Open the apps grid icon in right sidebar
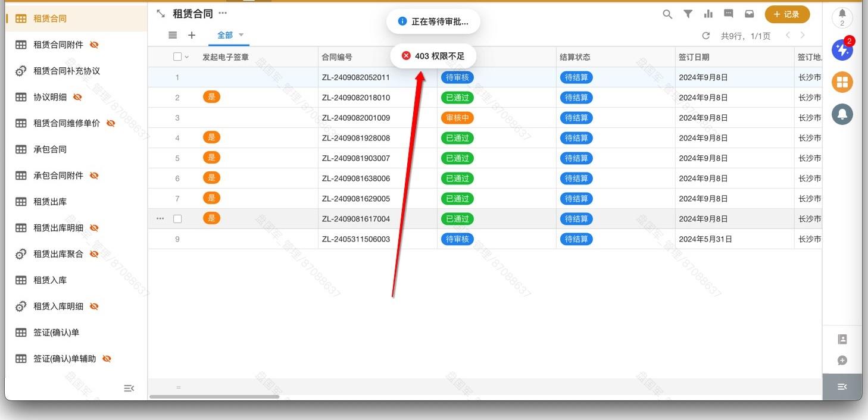This screenshot has height=420, width=868. [x=842, y=82]
